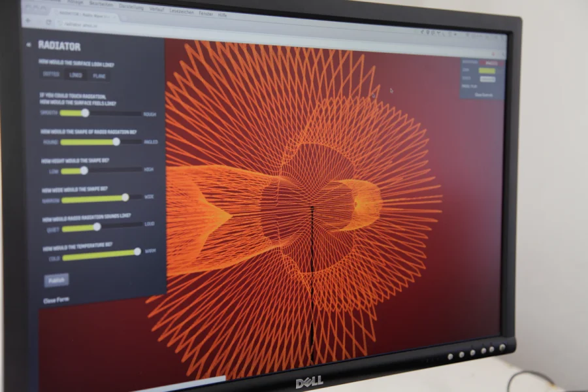Open the Lesezeichen menu
Screen dimensions: 588x392
coord(181,11)
